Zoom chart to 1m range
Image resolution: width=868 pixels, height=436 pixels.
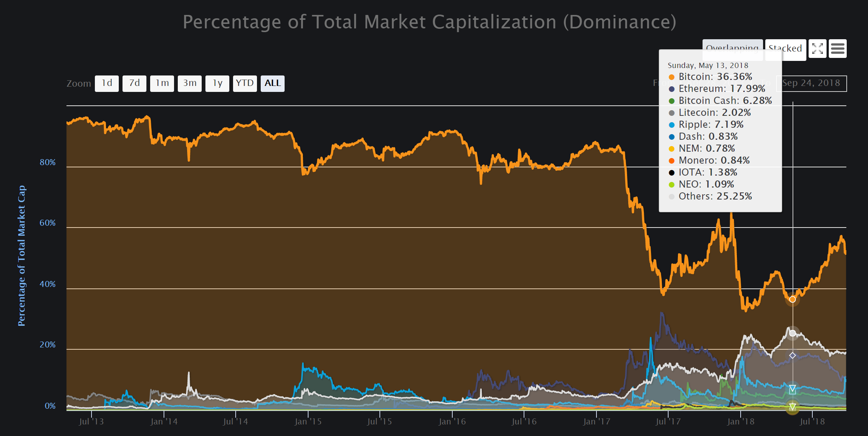point(162,83)
